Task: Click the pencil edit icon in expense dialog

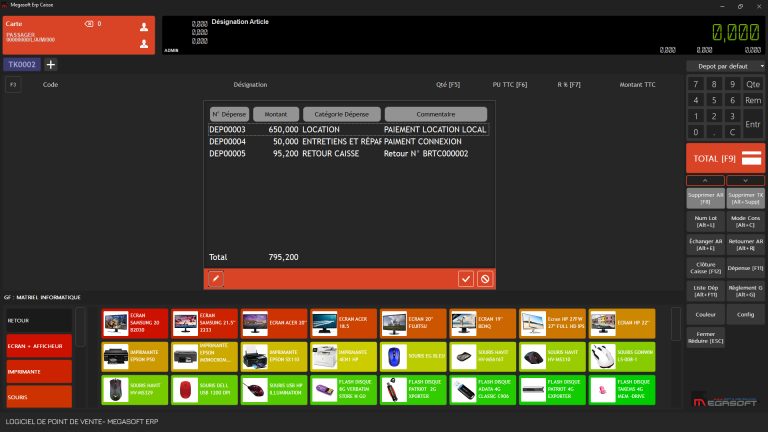Action: pos(216,279)
